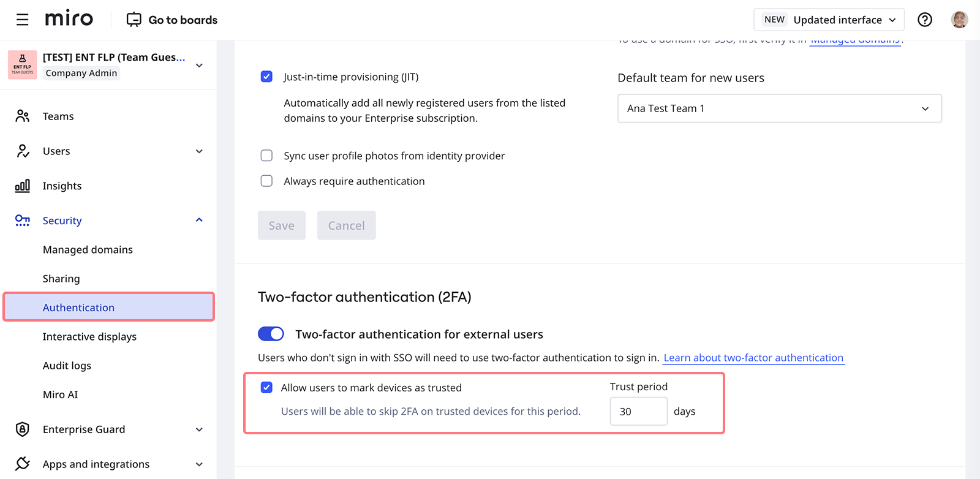
Task: Disable two-factor authentication for external users
Action: 271,334
